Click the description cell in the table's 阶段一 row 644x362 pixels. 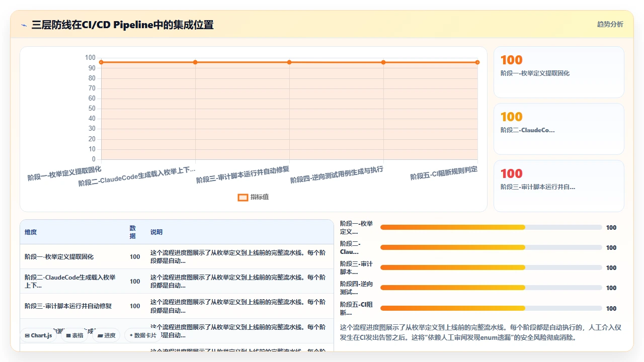coord(239,257)
